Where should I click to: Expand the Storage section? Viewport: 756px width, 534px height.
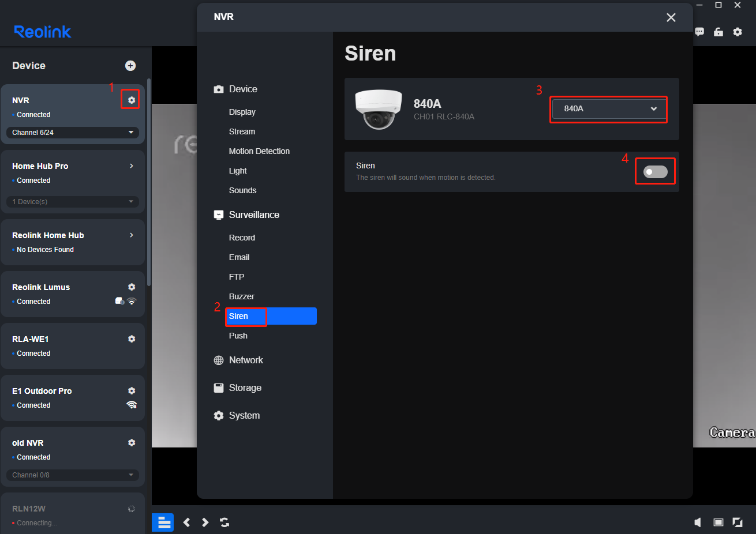point(237,388)
